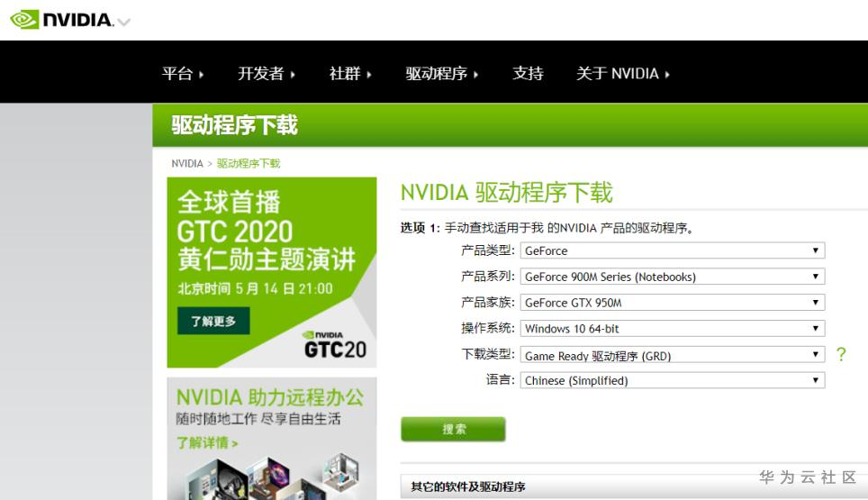
Task: Click the NVIDIA 驱动程序下载 heading
Action: 506,193
